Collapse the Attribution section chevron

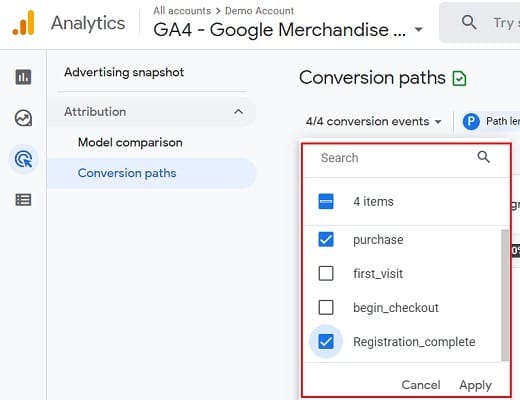(x=238, y=112)
